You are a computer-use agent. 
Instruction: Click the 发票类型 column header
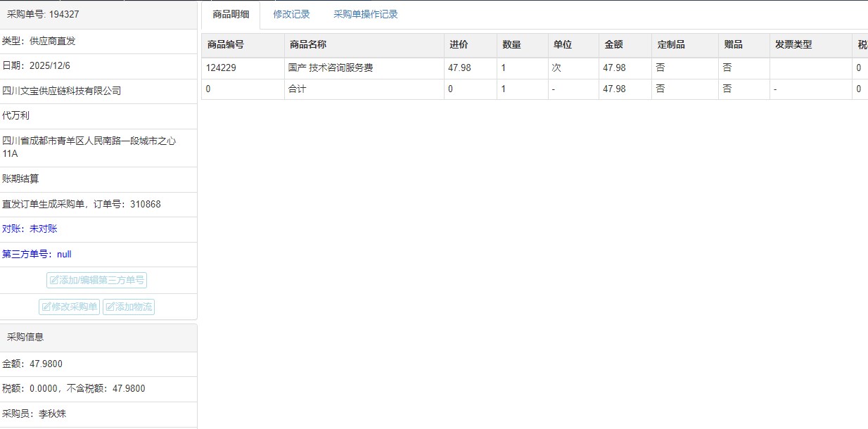[793, 44]
